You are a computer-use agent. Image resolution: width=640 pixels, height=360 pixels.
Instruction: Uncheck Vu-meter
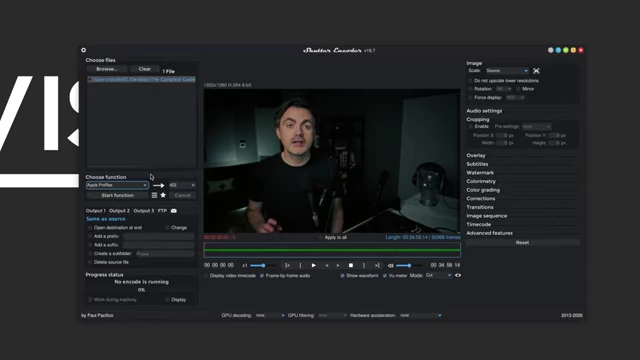click(385, 276)
